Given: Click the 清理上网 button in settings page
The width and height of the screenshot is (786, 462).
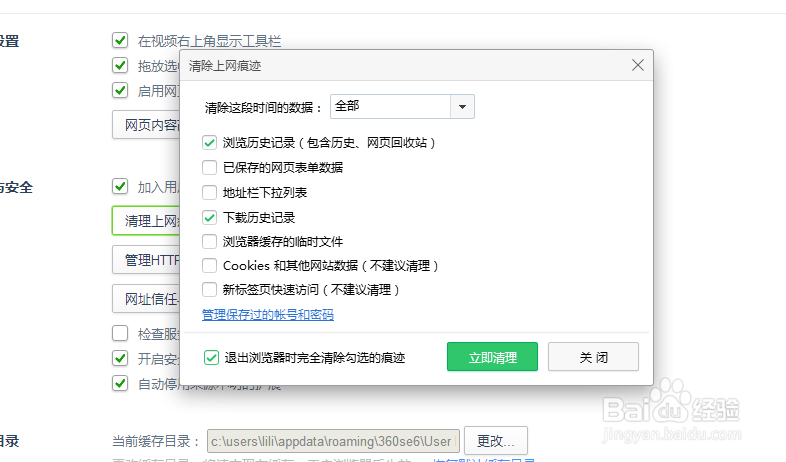Looking at the screenshot, I should tap(146, 220).
